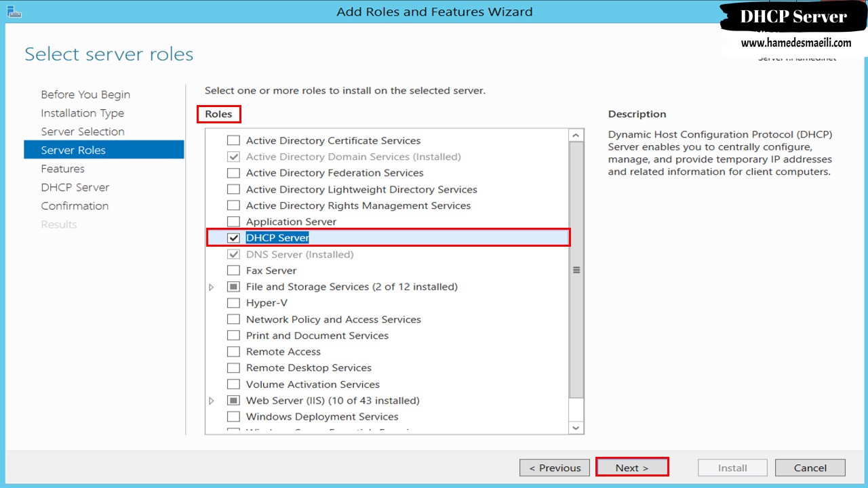
Task: Click the scrollbar down arrow in roles list
Action: point(576,428)
